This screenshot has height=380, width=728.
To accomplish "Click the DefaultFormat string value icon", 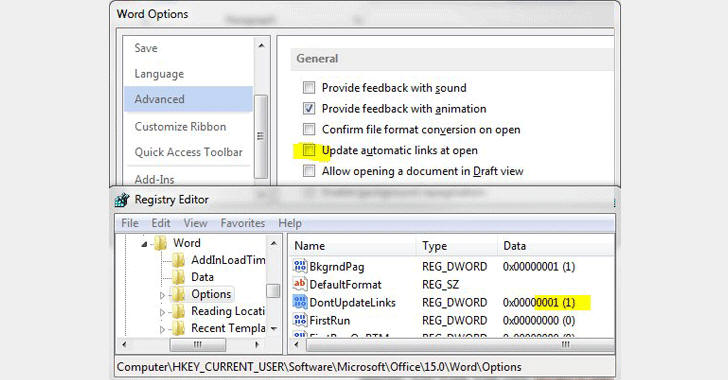I will click(x=300, y=284).
